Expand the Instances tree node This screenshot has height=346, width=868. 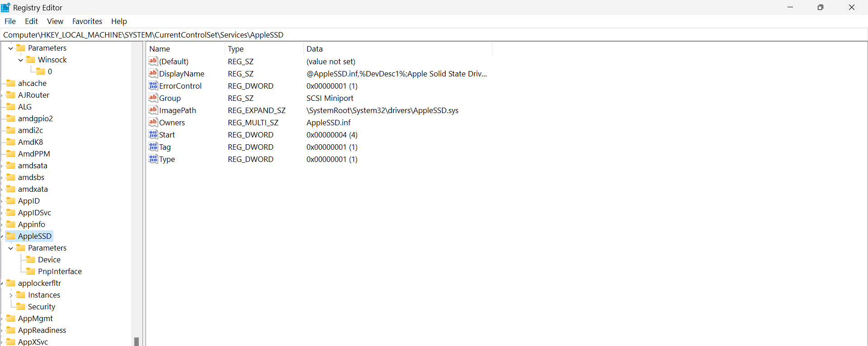coord(10,295)
